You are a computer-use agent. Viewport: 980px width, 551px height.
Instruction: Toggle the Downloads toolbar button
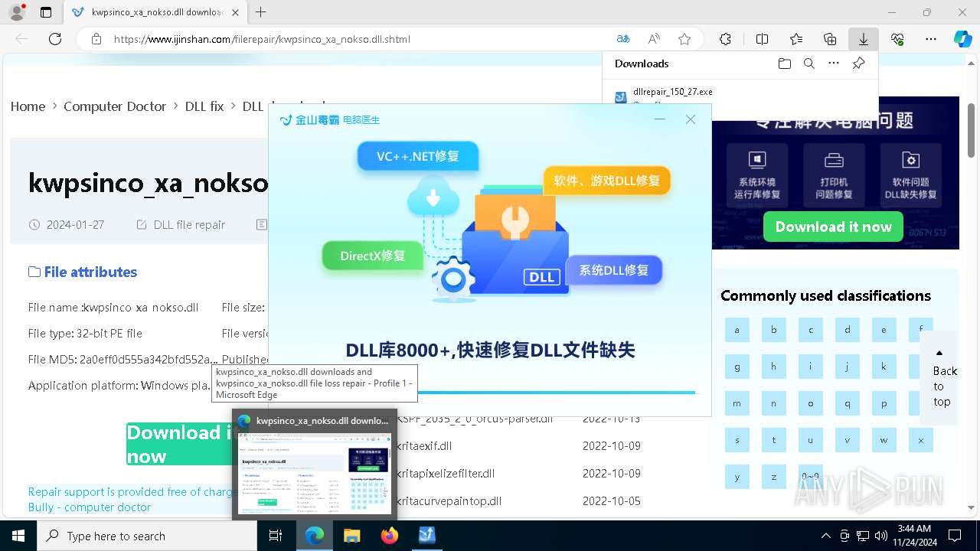[x=864, y=39]
